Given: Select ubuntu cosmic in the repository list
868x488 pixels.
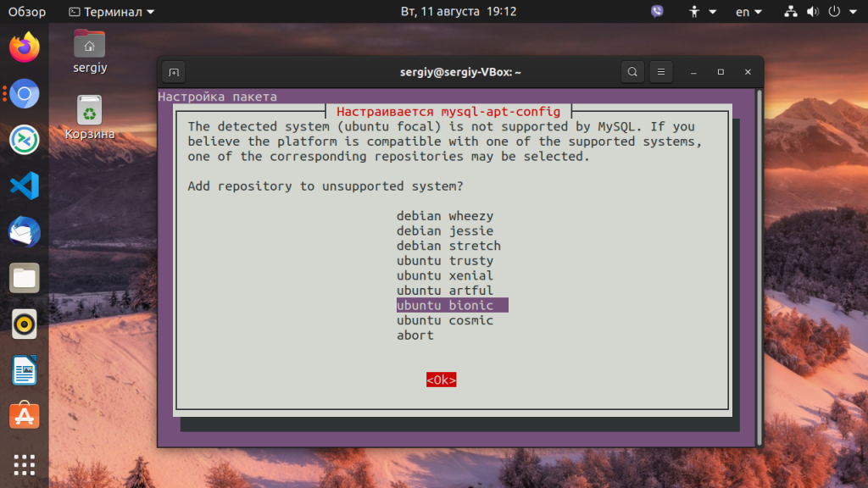Looking at the screenshot, I should coord(444,320).
